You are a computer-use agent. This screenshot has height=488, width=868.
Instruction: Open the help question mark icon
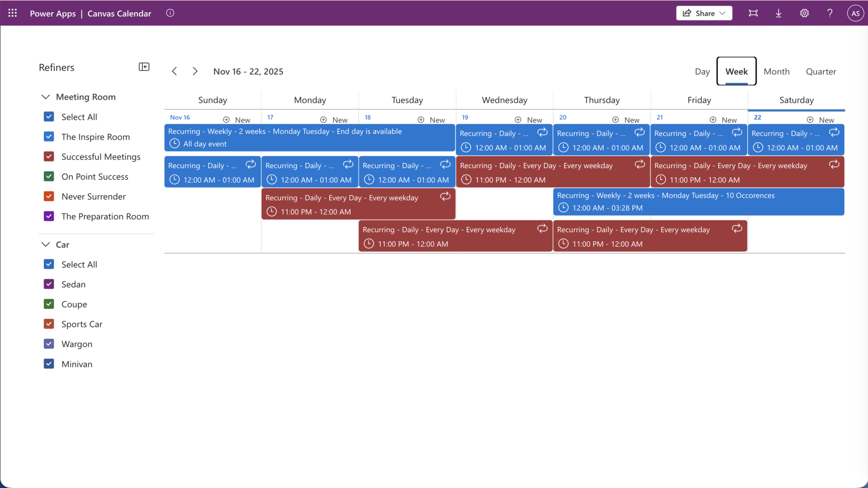pyautogui.click(x=830, y=13)
